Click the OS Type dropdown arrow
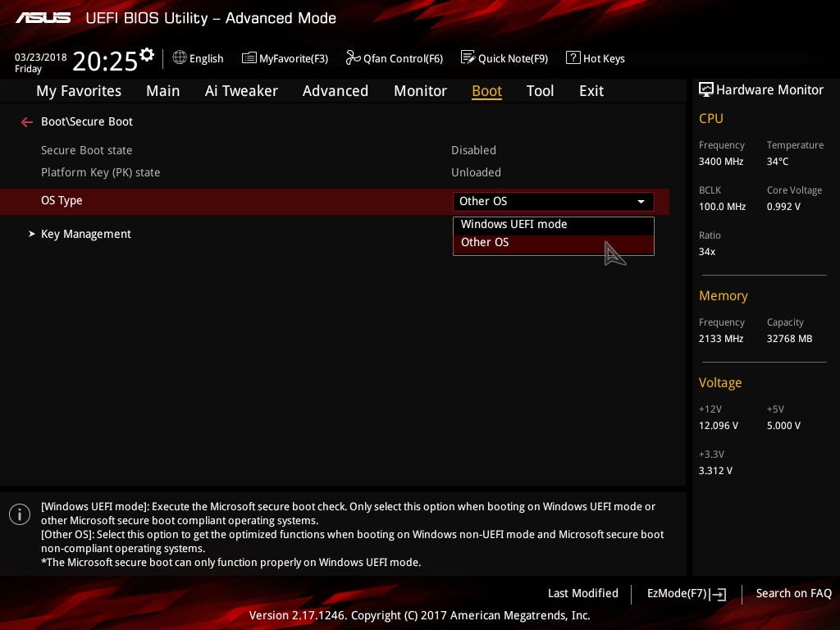 [x=641, y=202]
